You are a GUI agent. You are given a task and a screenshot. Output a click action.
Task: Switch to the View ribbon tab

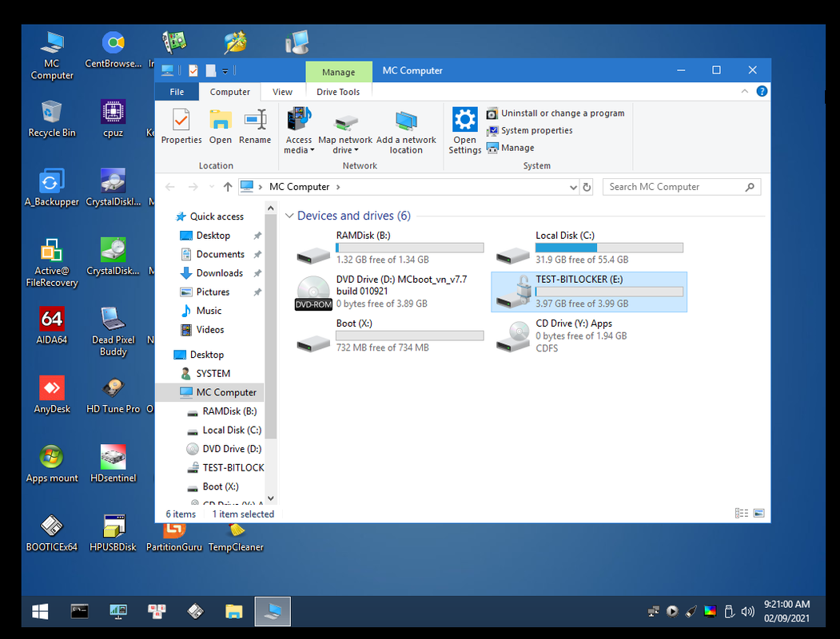pos(282,92)
